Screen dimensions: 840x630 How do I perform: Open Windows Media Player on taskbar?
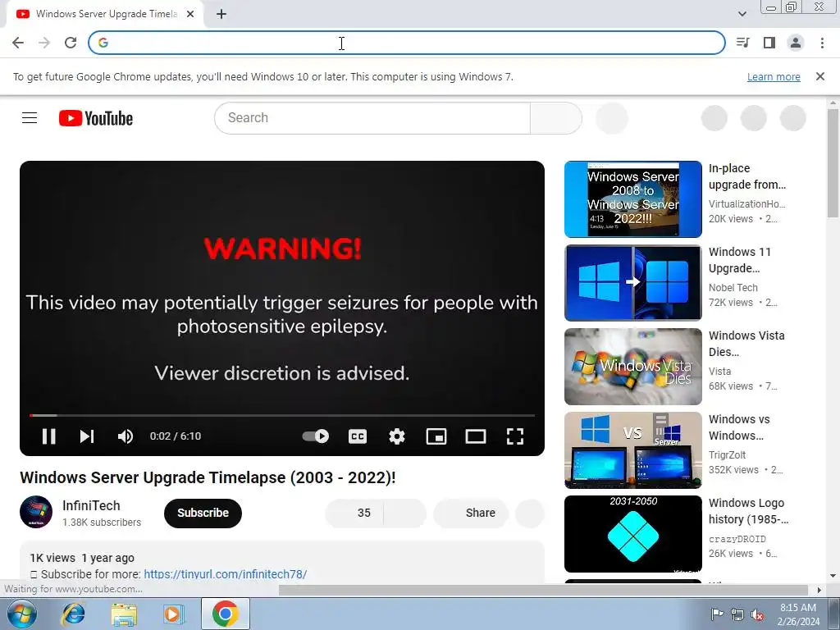[x=174, y=614]
